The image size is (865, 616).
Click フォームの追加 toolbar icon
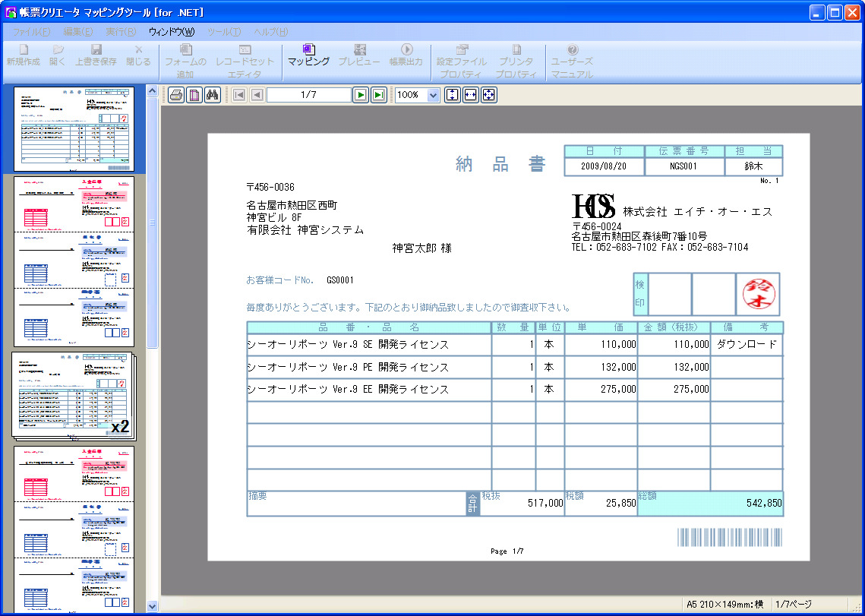point(185,62)
